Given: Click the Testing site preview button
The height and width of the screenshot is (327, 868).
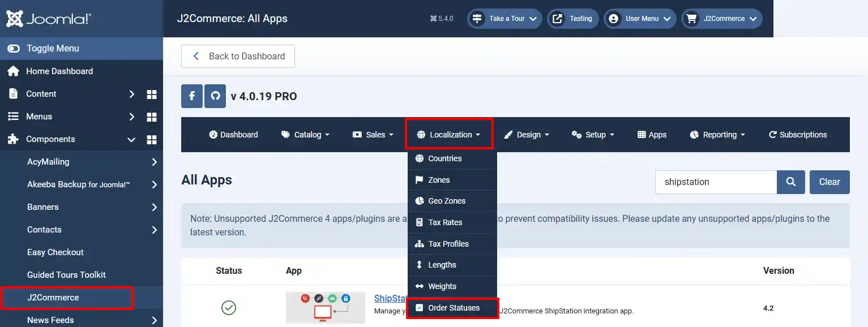Looking at the screenshot, I should [573, 19].
